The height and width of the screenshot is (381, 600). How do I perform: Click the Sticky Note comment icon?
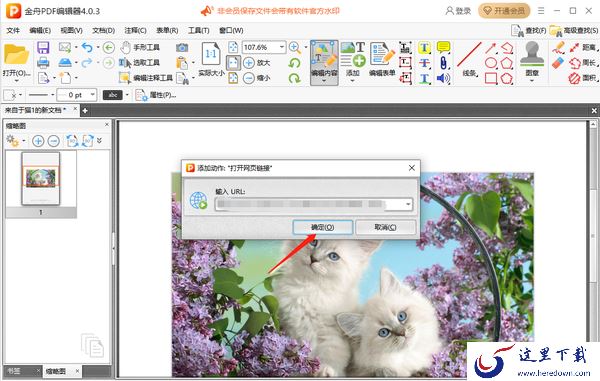[443, 47]
